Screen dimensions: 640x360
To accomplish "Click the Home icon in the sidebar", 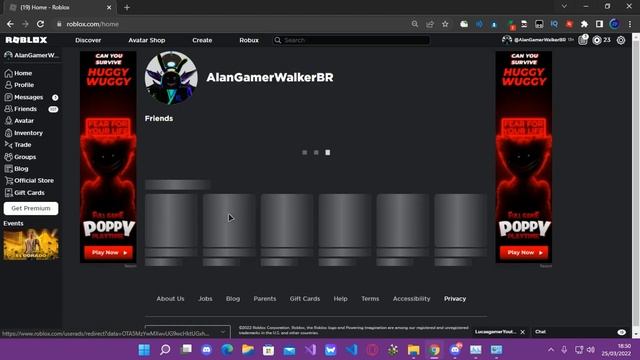I will click(9, 73).
